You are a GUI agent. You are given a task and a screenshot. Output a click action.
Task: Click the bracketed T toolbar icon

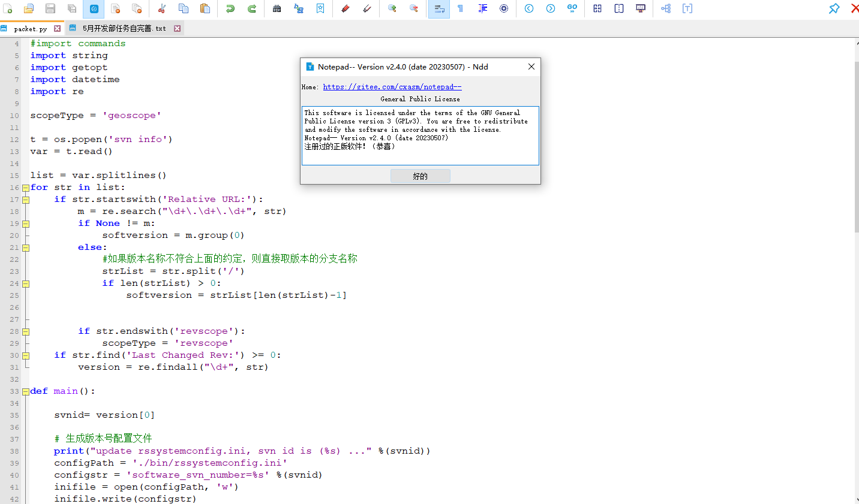point(687,8)
